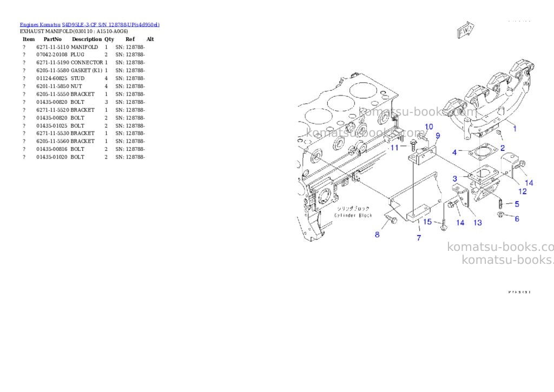Image resolution: width=554 pixels, height=392 pixels.
Task: Click the PLUG description cell
Action: (x=77, y=55)
